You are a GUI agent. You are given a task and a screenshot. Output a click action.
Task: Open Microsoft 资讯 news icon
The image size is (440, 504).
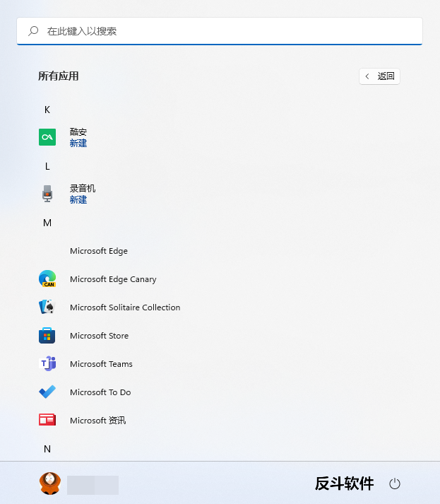pos(47,421)
